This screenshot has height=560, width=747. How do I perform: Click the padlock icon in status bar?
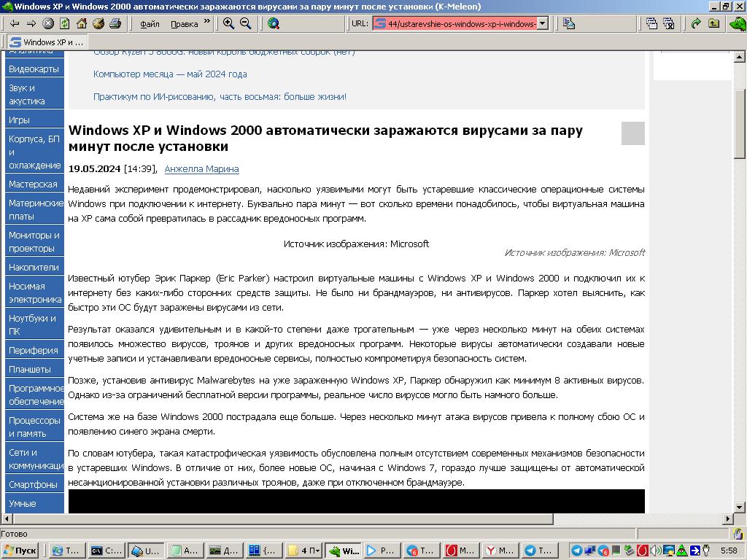(x=738, y=534)
